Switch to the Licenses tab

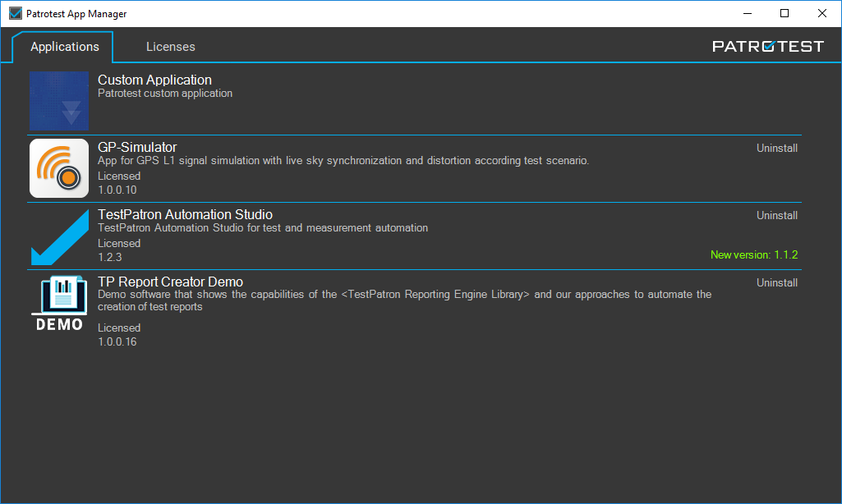[x=170, y=47]
